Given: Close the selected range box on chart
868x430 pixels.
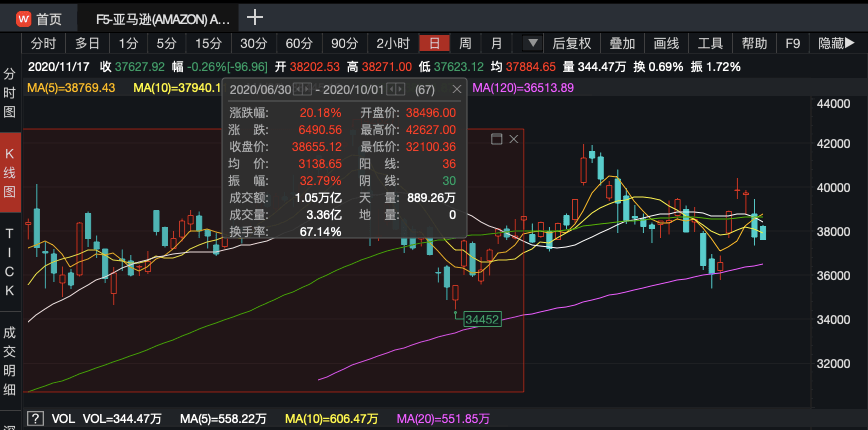Looking at the screenshot, I should click(513, 139).
